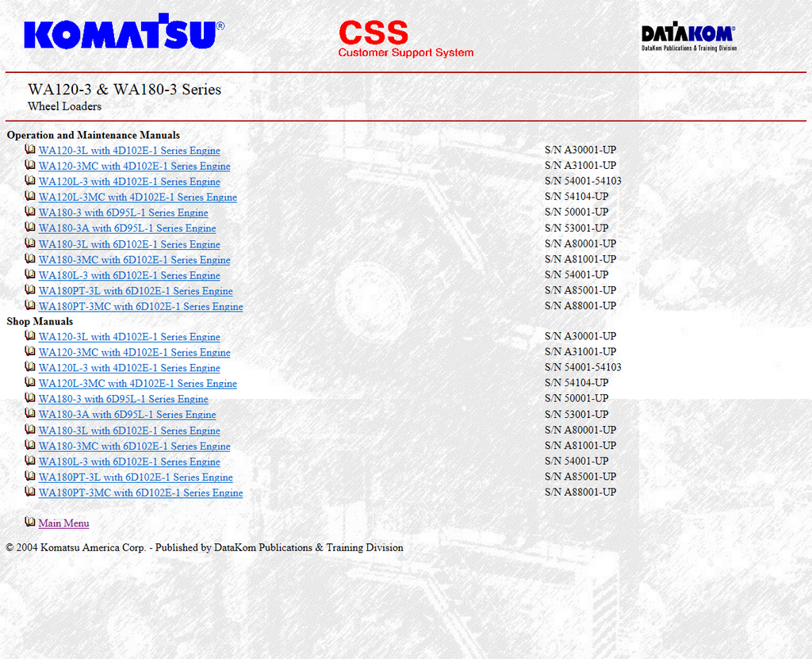Image resolution: width=812 pixels, height=659 pixels.
Task: Open WA180-3L Operation and Maintenance manual link
Action: click(x=129, y=244)
